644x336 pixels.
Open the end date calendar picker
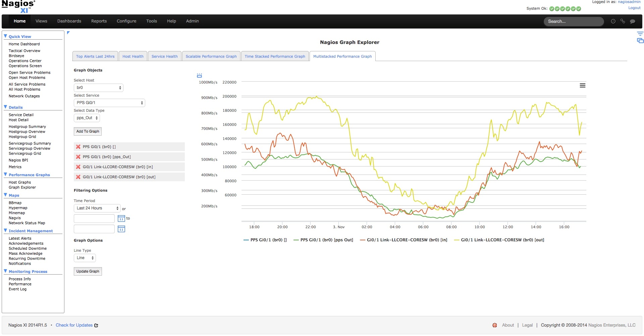(121, 229)
